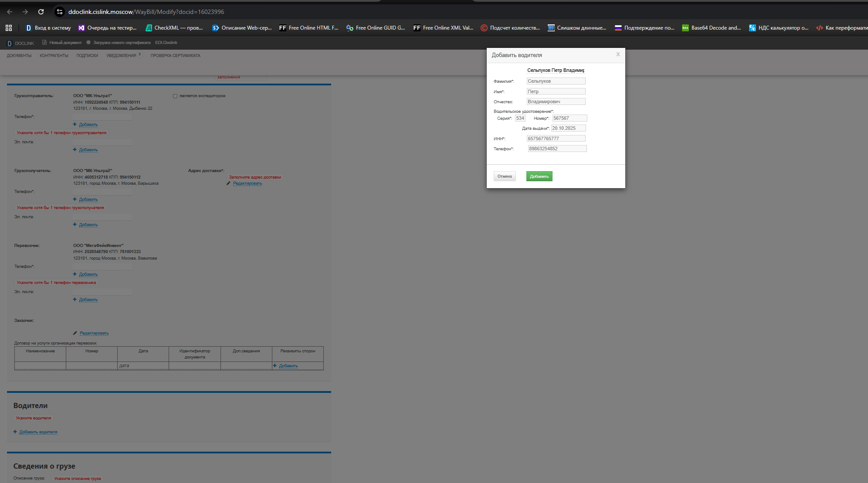The height and width of the screenshot is (483, 868).
Task: Toggle является экспедитором checkbox
Action: coord(175,96)
